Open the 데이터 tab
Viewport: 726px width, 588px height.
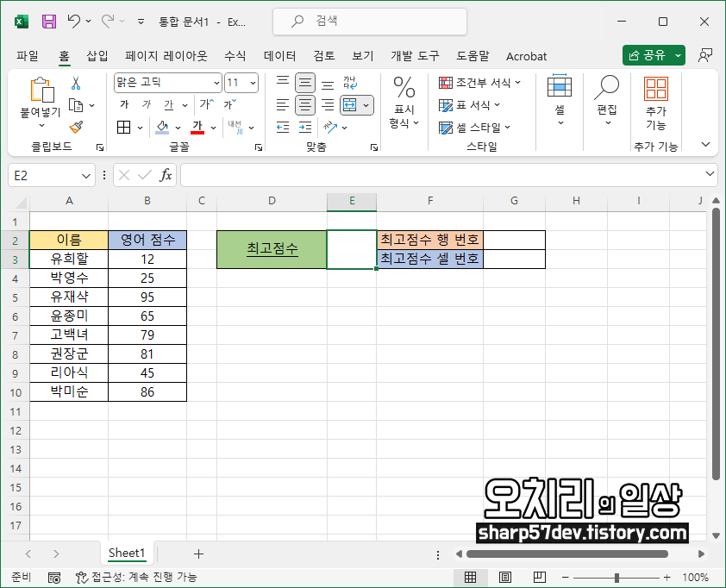279,56
